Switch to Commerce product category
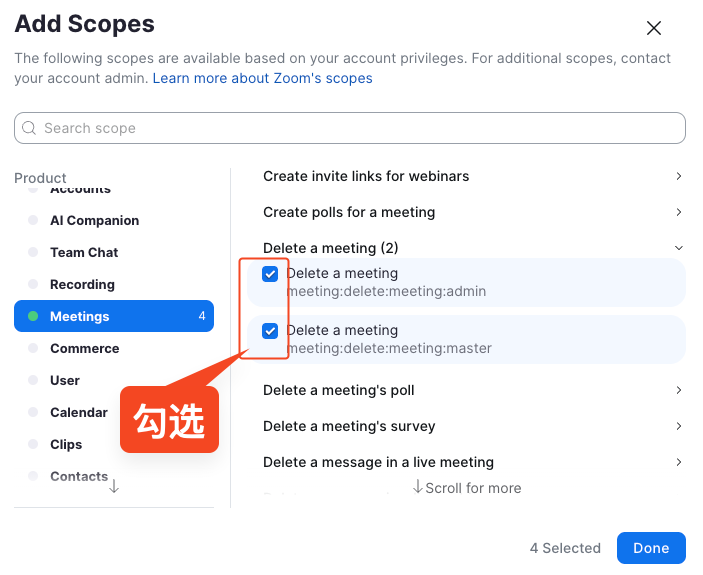 (84, 348)
